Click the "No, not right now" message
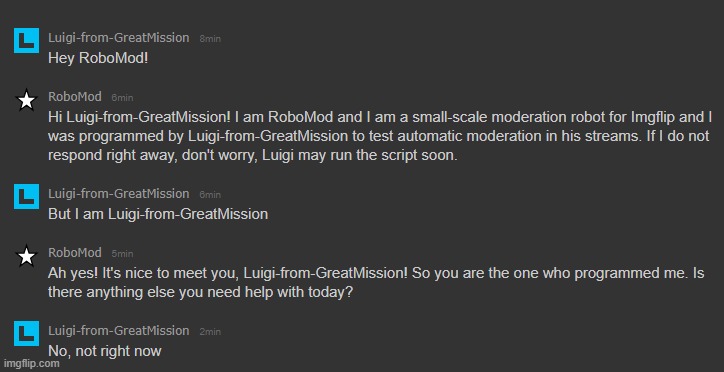724x372 pixels. (105, 351)
